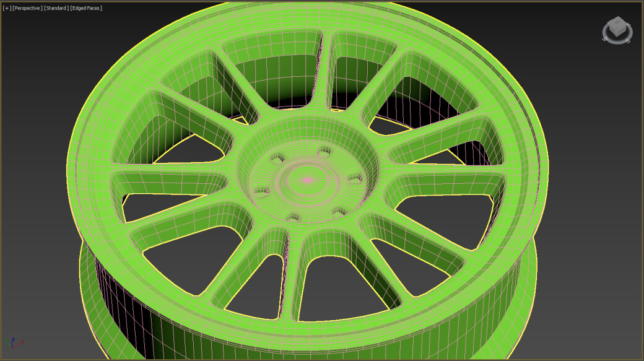Open the [+] general viewport menu

click(6, 8)
